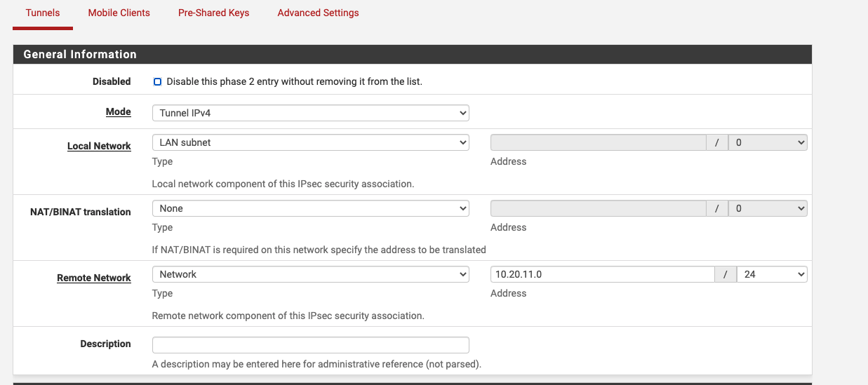Viewport: 868px width, 385px height.
Task: Click the underlined Mode label link
Action: [118, 112]
